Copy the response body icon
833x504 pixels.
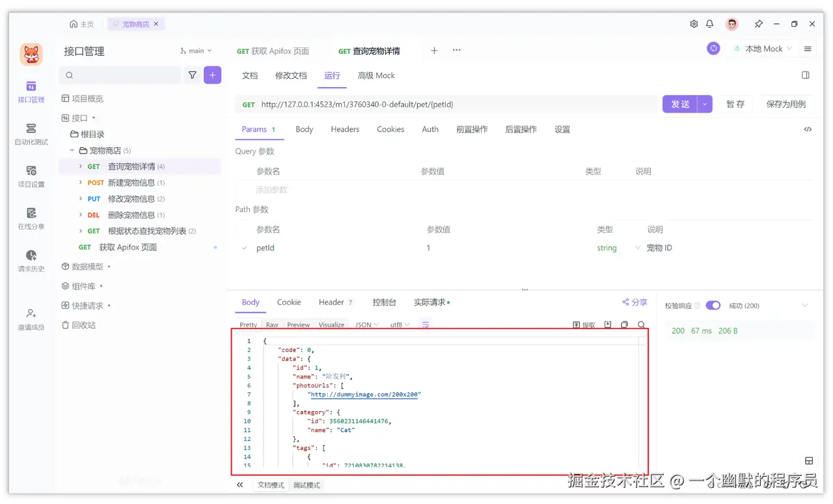point(625,325)
